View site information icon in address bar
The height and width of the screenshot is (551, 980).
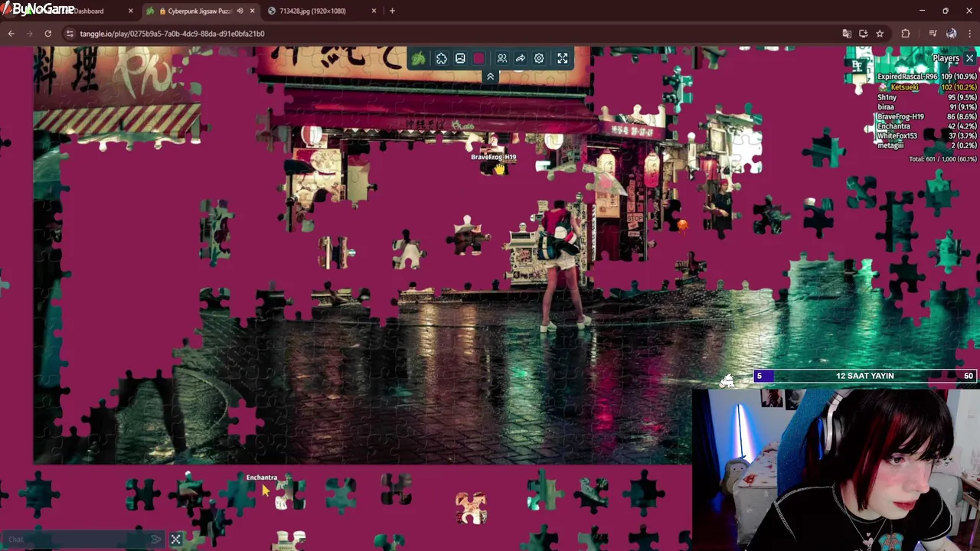(x=70, y=34)
